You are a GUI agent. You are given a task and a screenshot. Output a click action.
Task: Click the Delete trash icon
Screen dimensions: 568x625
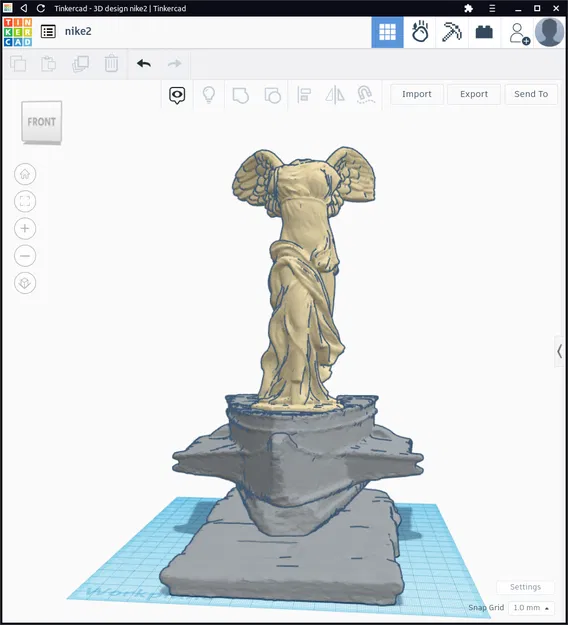(111, 63)
